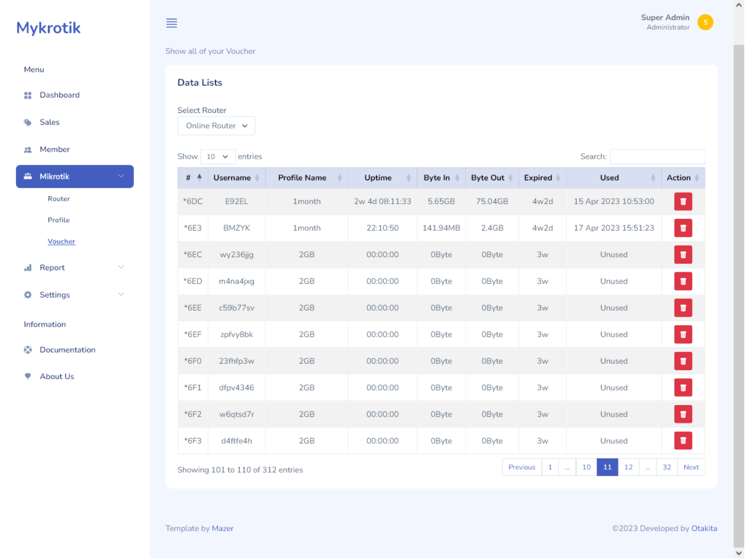Open the hamburger menu icon

[x=171, y=23]
